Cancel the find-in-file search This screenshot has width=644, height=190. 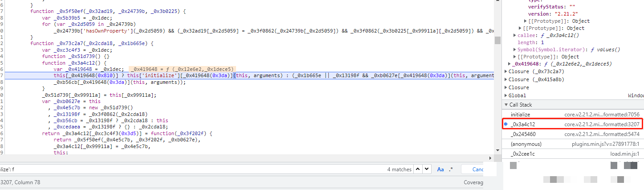(x=477, y=169)
